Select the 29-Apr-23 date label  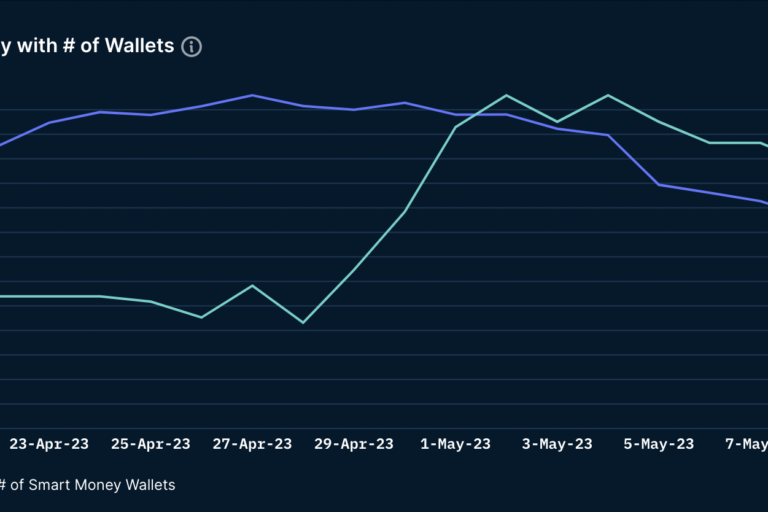(x=354, y=444)
